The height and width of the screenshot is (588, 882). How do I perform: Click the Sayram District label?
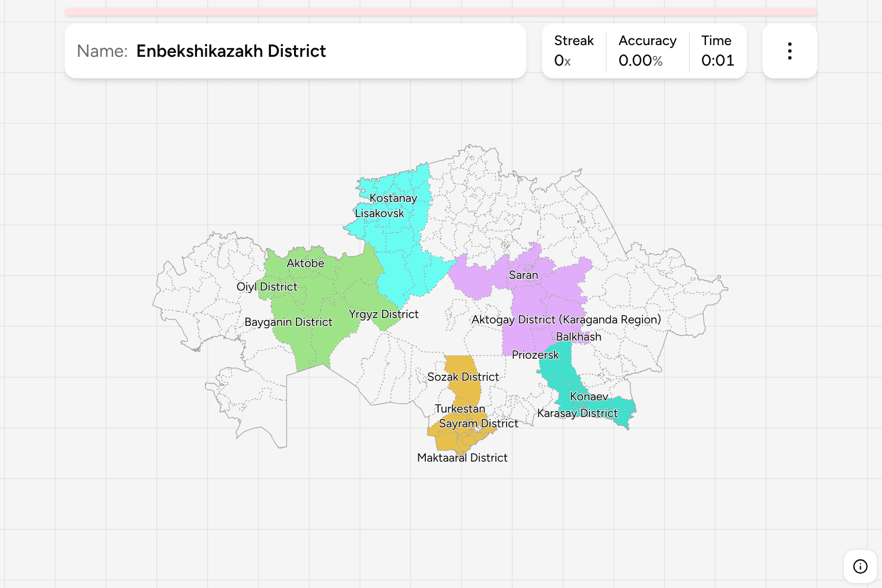[x=478, y=424]
